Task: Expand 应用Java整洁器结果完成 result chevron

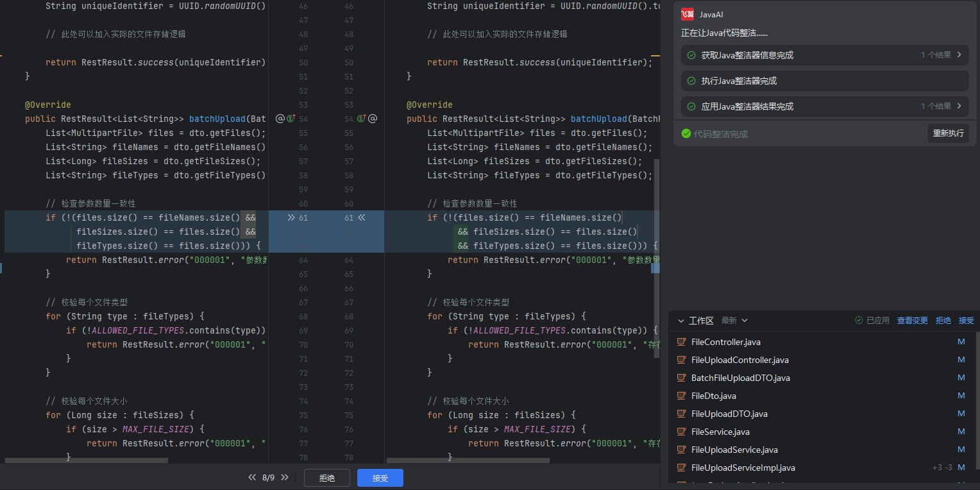Action: coord(959,106)
